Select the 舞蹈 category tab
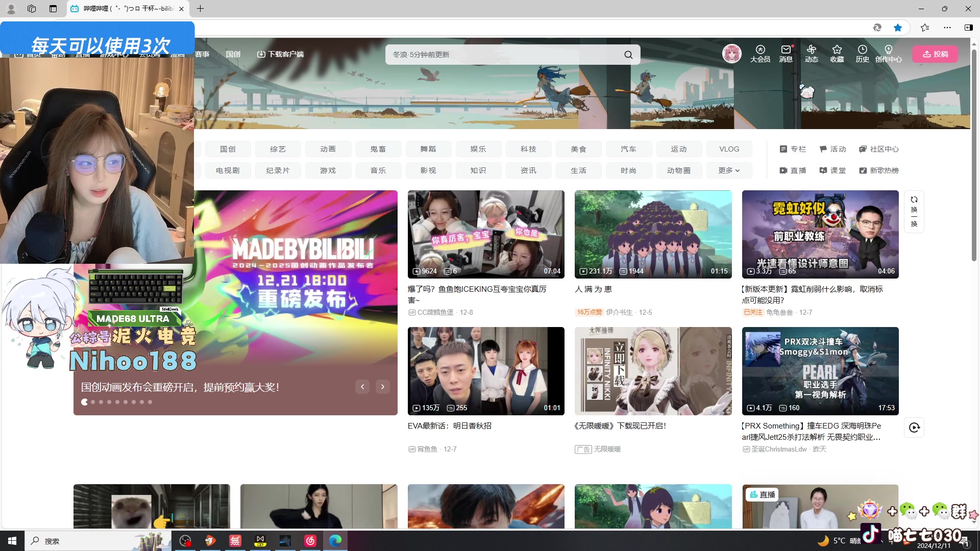This screenshot has width=980, height=551. tap(428, 149)
